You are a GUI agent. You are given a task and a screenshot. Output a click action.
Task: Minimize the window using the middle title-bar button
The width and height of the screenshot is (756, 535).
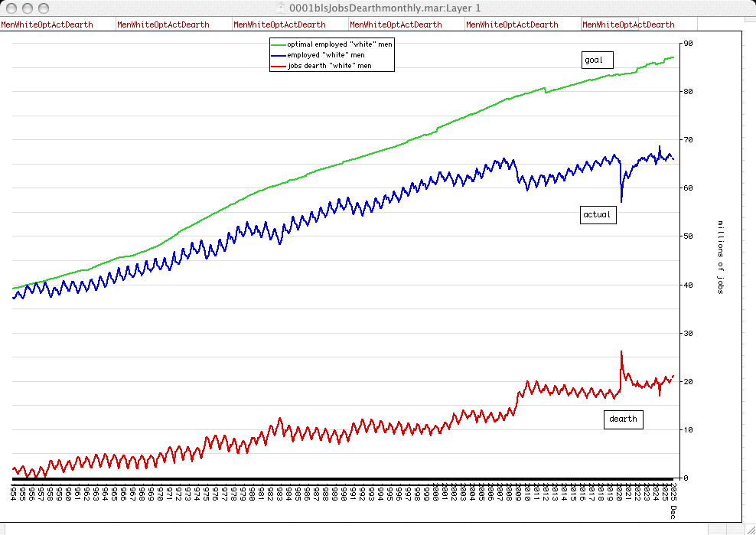click(x=28, y=7)
